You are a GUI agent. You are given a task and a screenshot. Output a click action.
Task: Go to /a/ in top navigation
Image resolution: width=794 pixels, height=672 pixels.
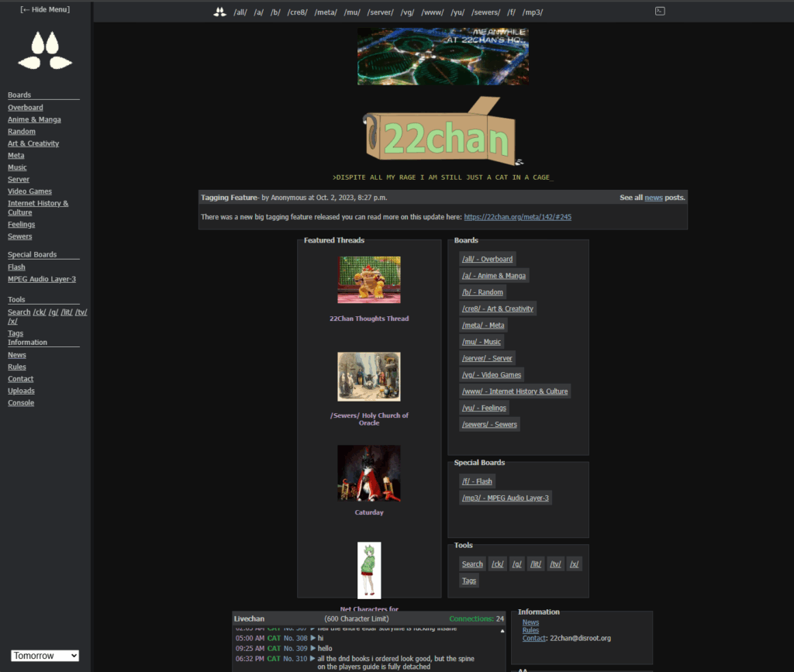(x=259, y=12)
